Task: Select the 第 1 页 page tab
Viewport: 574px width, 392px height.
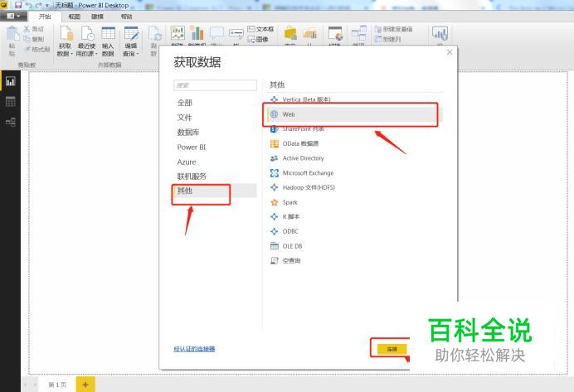Action: pos(57,385)
